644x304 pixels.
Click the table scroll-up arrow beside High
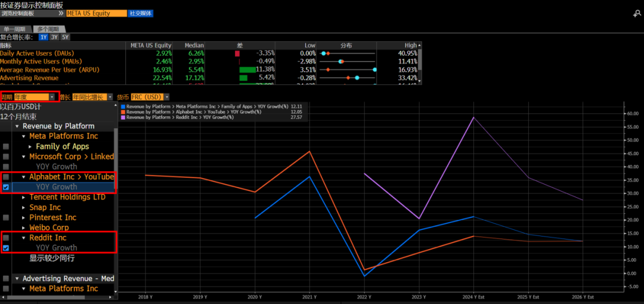tap(420, 45)
